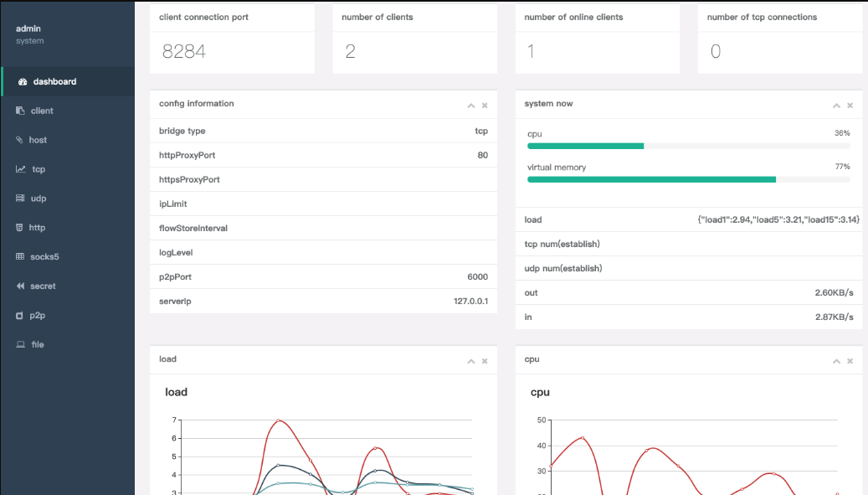Click the udp server icon
This screenshot has width=868, height=495.
[20, 199]
